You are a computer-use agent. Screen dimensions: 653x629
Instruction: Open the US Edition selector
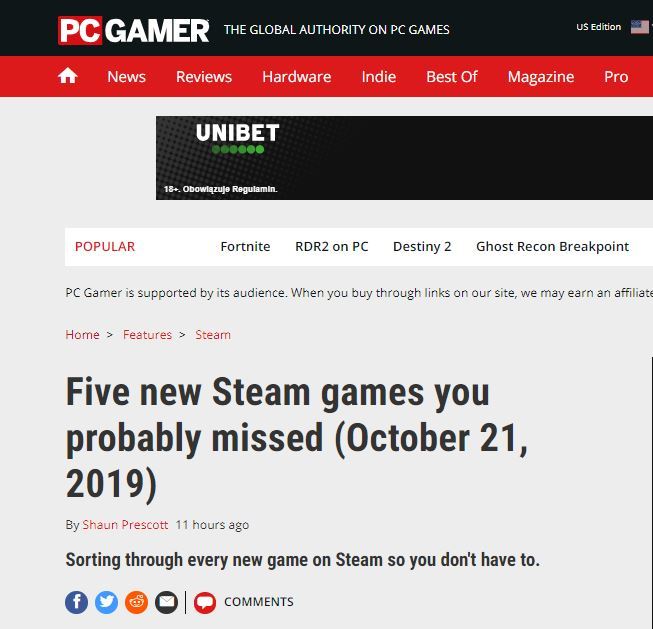[x=598, y=27]
